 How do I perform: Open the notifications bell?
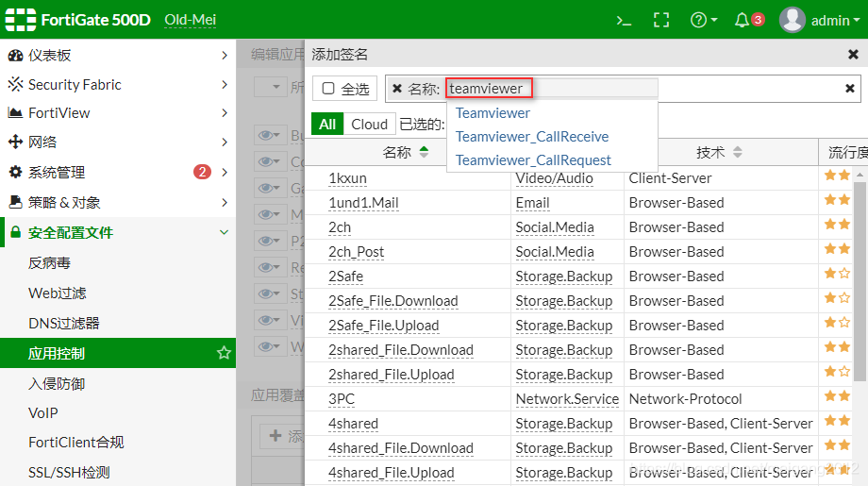pos(742,21)
